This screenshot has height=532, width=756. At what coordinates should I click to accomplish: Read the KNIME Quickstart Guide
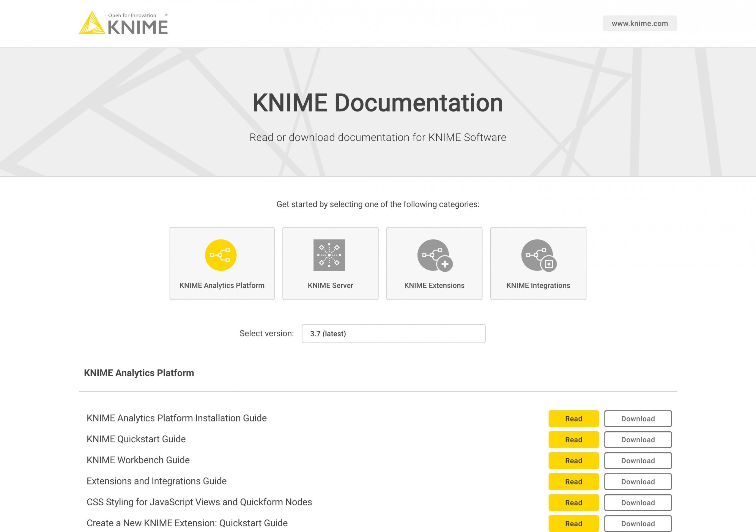coord(573,440)
